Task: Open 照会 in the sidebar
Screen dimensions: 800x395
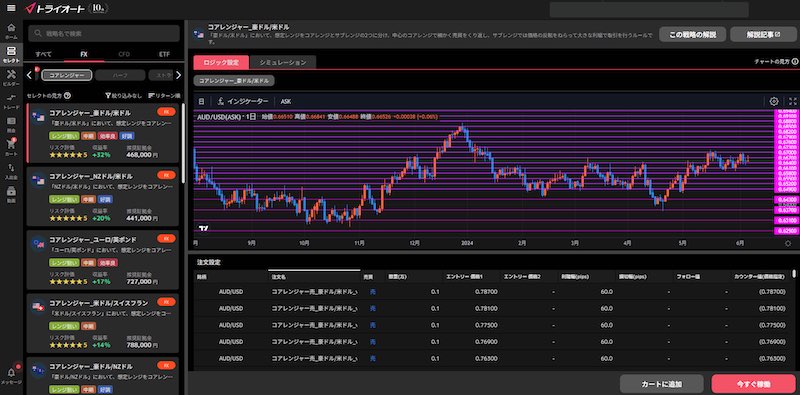Action: 11,124
